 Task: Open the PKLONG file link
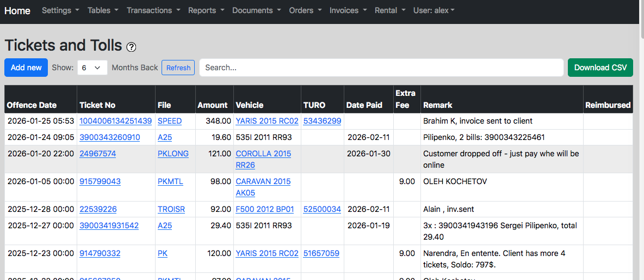(x=173, y=154)
